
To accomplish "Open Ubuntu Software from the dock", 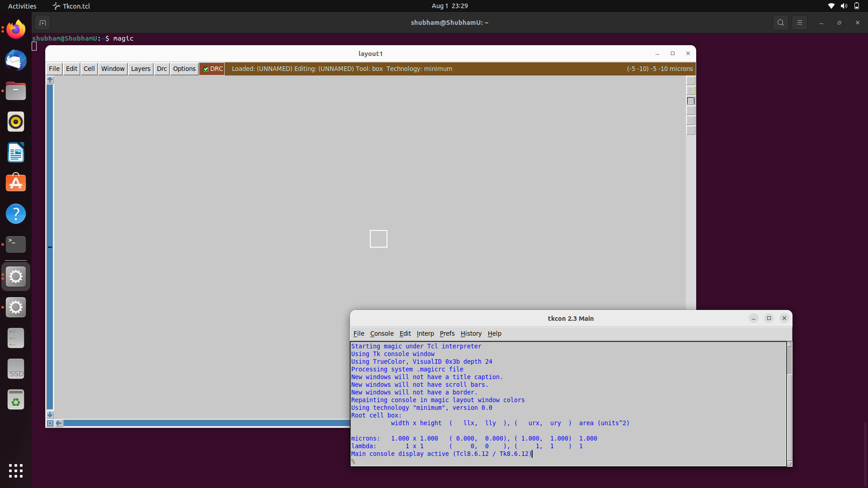I will coord(16,183).
